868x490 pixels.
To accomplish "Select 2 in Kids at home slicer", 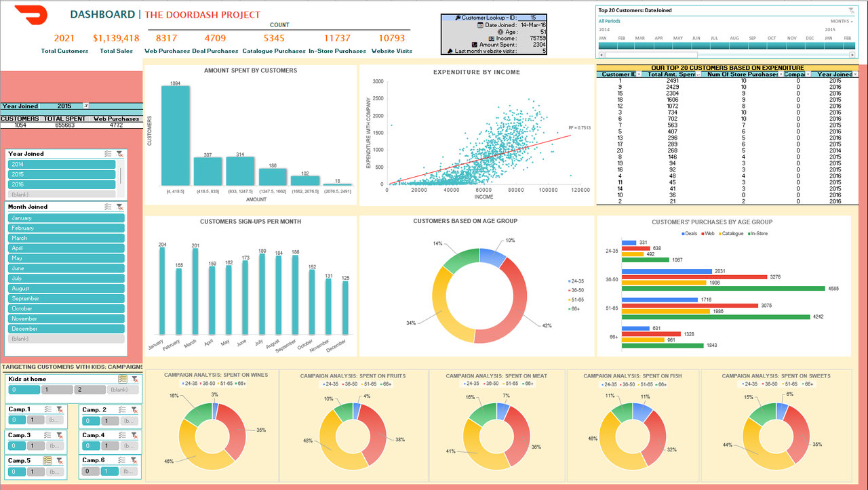I will (x=90, y=390).
